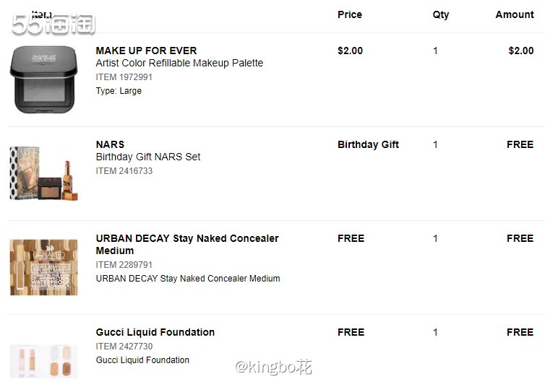Open the Make Up For Ever palette thumbnail
The height and width of the screenshot is (392, 545).
pos(44,79)
